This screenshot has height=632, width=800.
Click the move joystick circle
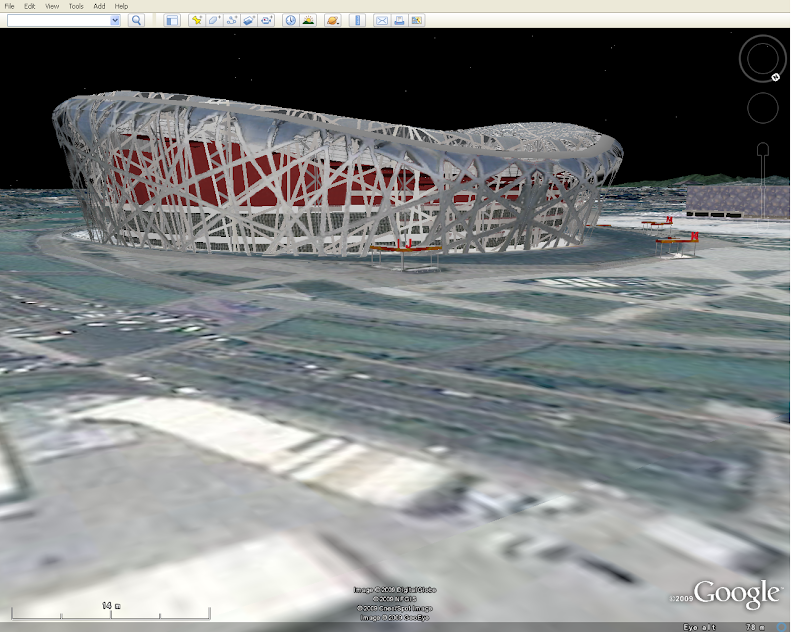763,108
